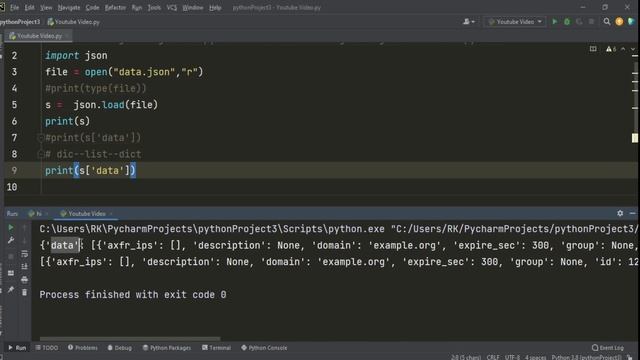The image size is (640, 360).
Task: Open the Code menu
Action: [92, 7]
